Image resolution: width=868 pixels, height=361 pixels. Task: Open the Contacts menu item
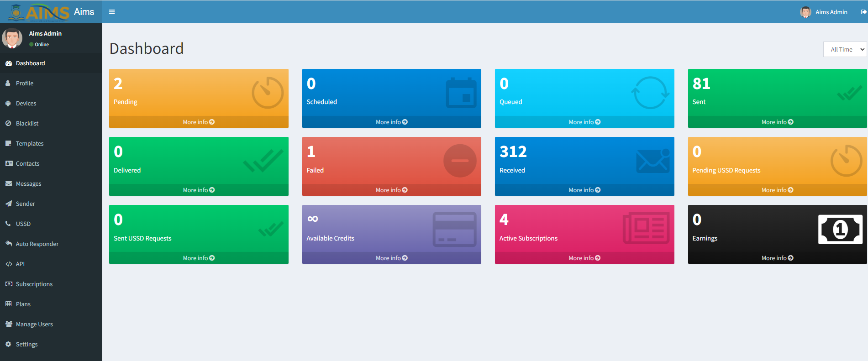click(27, 164)
